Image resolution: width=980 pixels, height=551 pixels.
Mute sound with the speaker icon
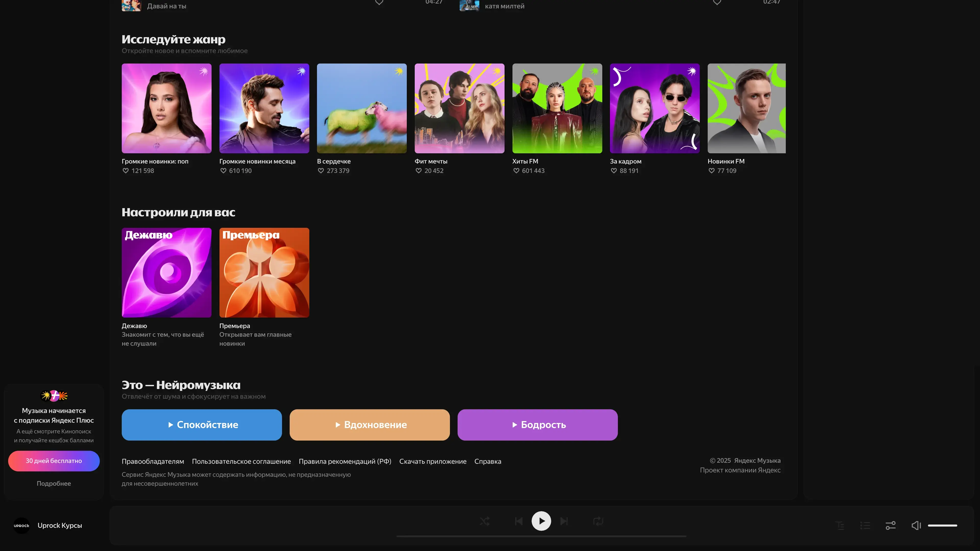(x=916, y=525)
